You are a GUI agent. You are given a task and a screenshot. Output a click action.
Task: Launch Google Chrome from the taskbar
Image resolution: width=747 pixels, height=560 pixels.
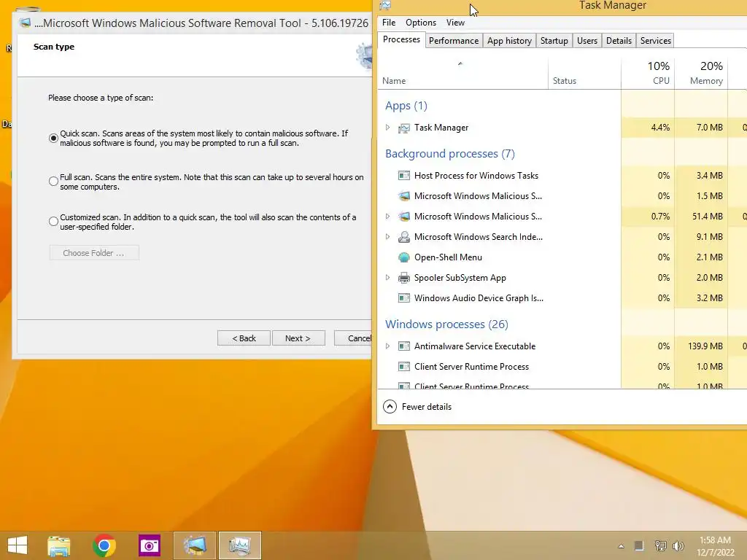(104, 545)
